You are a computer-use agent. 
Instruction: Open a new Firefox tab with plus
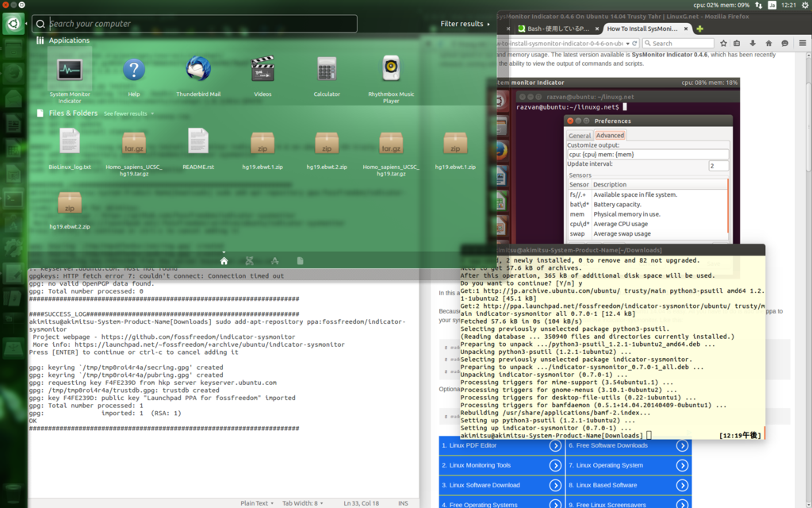(x=699, y=29)
